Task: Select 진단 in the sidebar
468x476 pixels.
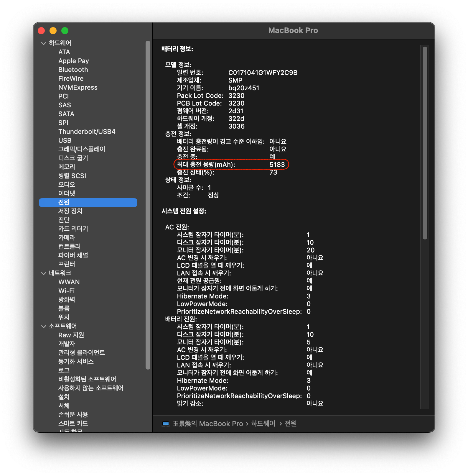Action: (x=64, y=220)
